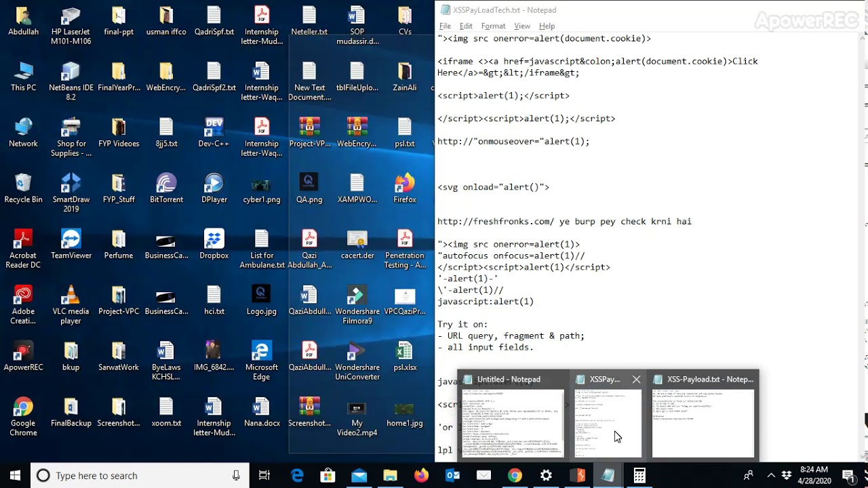Select the XAMPP desktop shortcut

(x=357, y=188)
